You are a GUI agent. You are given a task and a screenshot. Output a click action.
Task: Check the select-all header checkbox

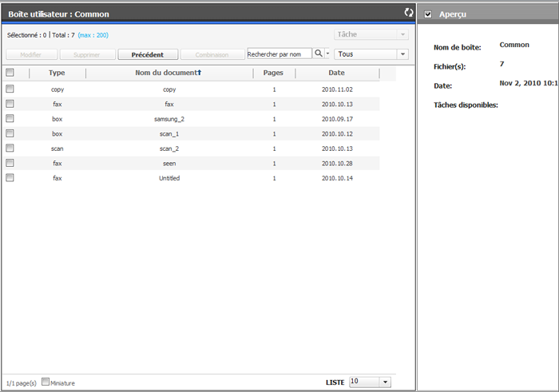[x=10, y=73]
